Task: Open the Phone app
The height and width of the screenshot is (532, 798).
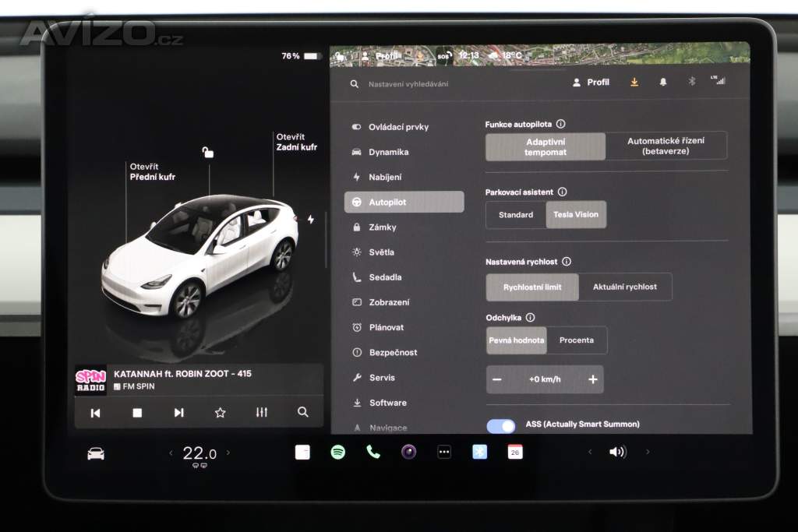Action: coord(373,452)
